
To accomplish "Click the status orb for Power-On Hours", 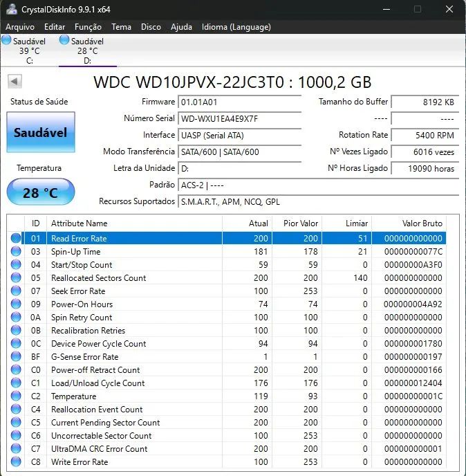I will [x=16, y=304].
